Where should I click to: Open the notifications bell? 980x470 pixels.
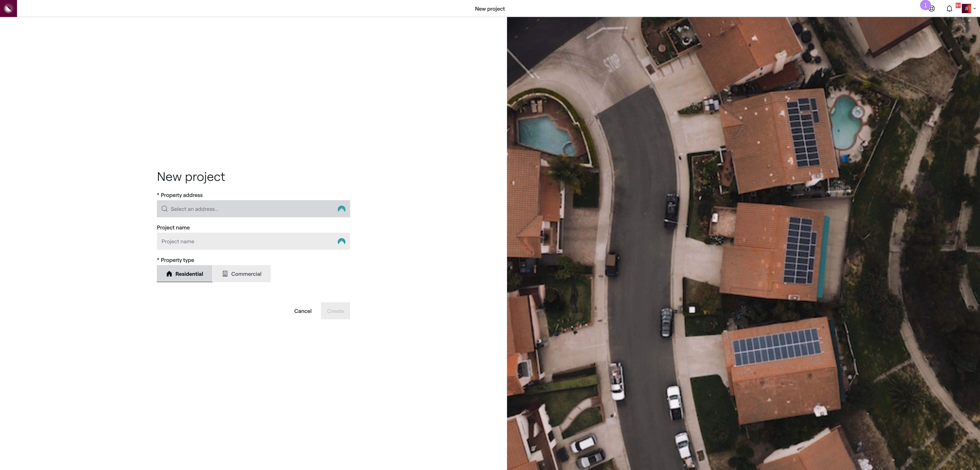click(x=949, y=9)
